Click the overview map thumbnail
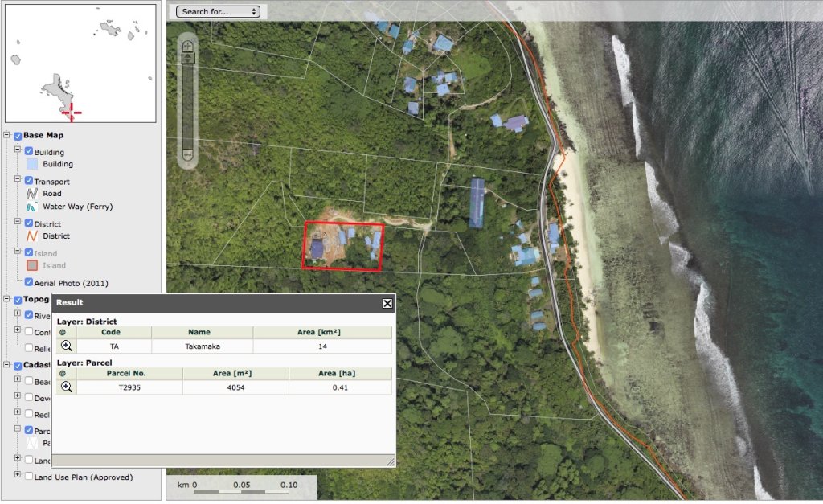823x504 pixels. tap(80, 63)
